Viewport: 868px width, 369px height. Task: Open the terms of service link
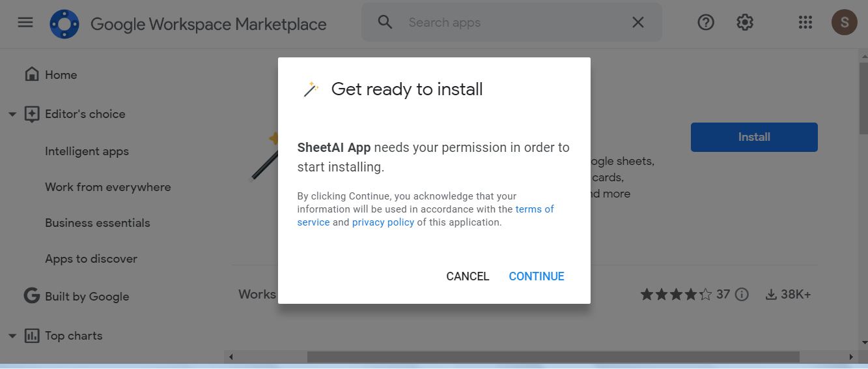pos(535,209)
